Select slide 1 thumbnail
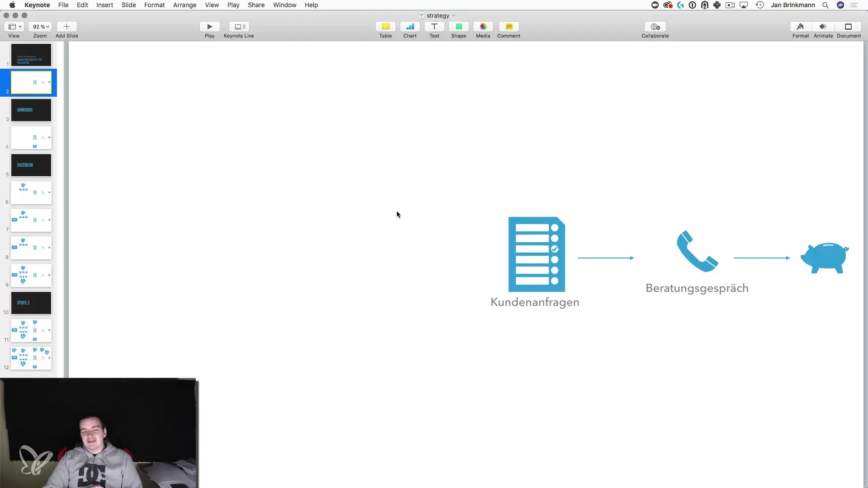 tap(31, 55)
